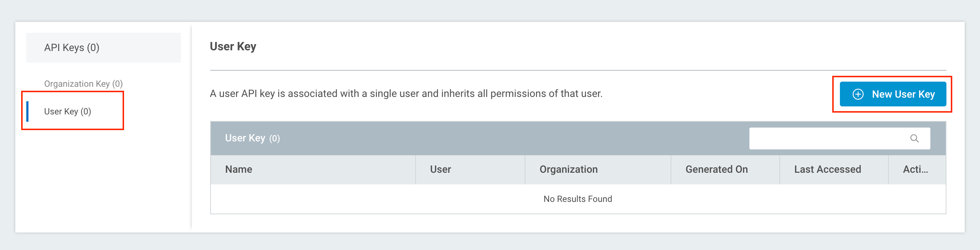Click the plus icon on New User Key

(x=858, y=94)
